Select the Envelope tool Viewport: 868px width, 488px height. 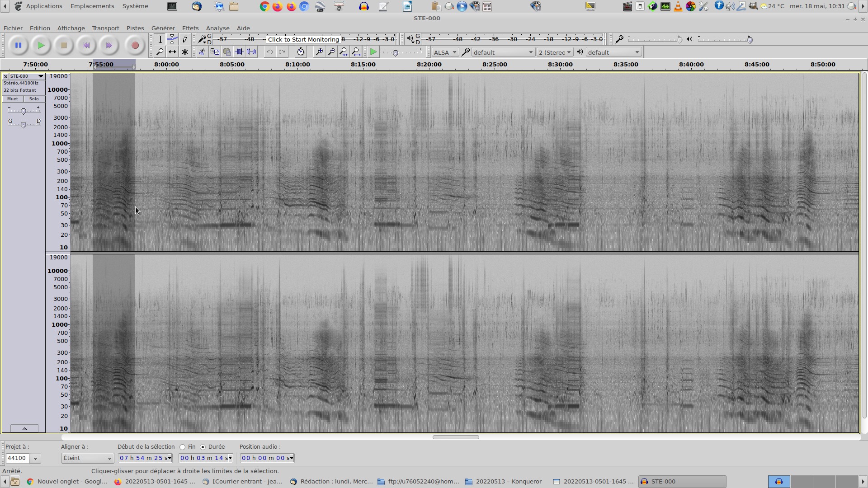tap(172, 39)
